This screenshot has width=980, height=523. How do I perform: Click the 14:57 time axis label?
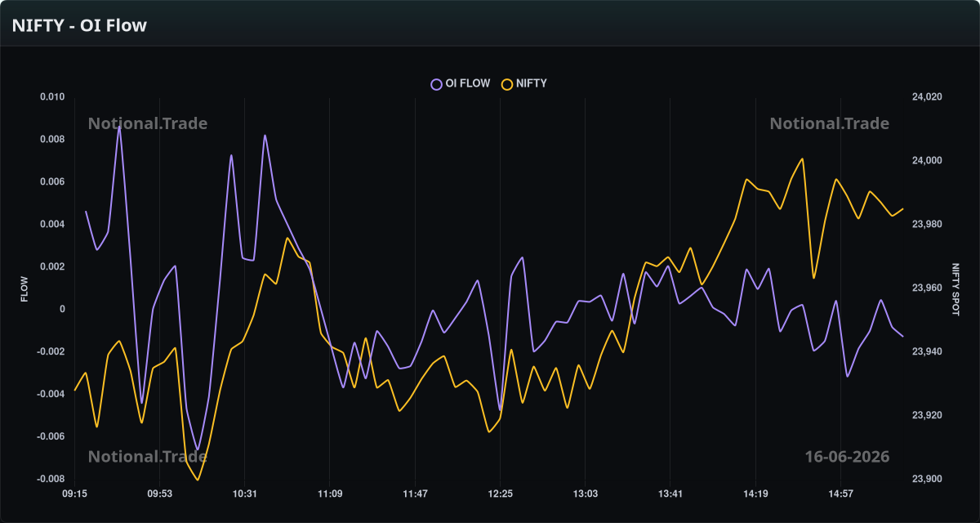pyautogui.click(x=840, y=494)
